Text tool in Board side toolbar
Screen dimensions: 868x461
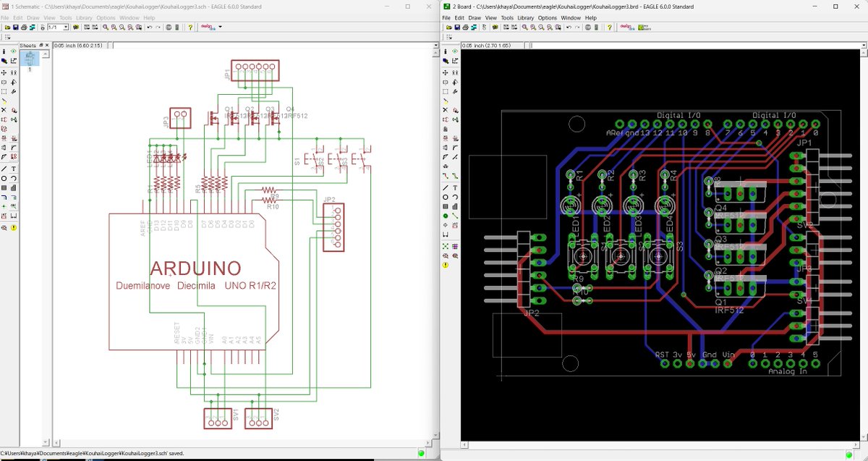tap(454, 187)
